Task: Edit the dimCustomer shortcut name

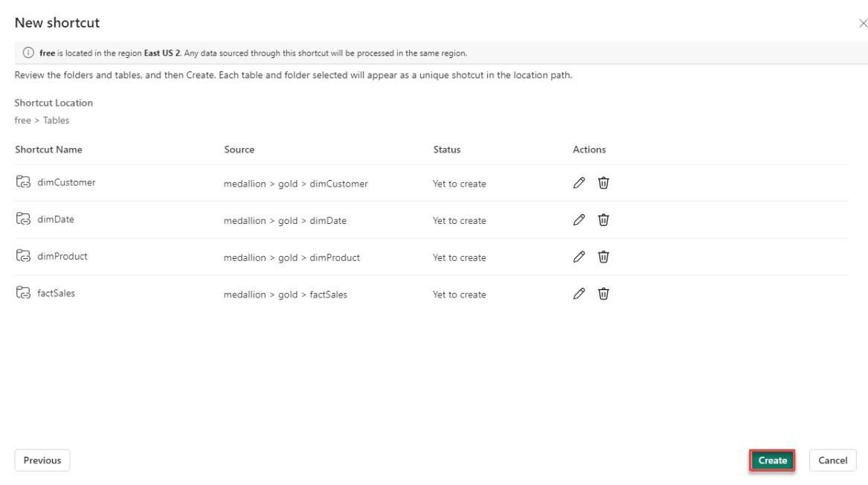Action: [x=580, y=184]
